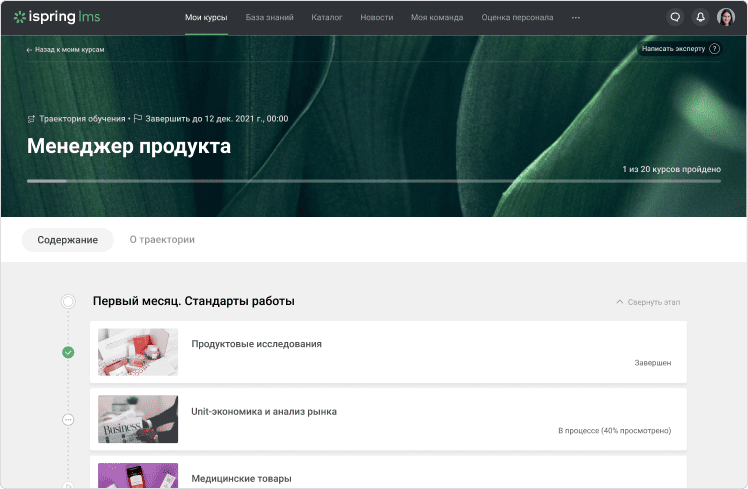
Task: Open Оценка персонала menu item
Action: pyautogui.click(x=517, y=18)
